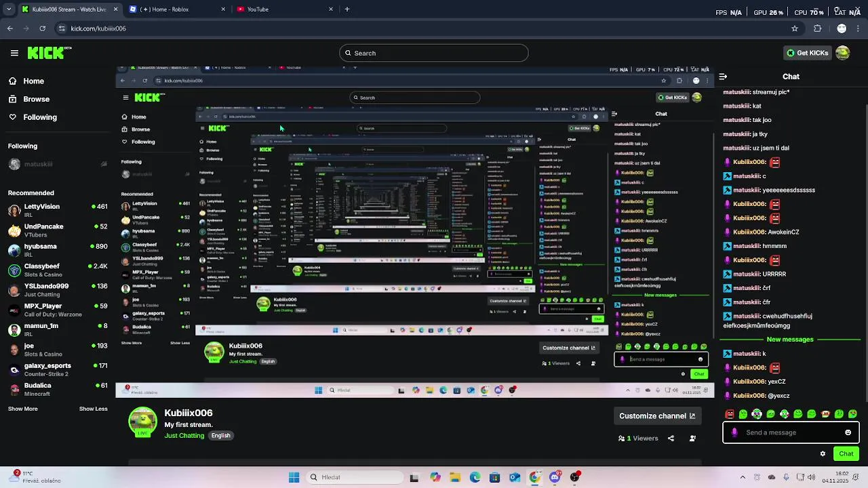Collapse recommended list with Show Less
This screenshot has height=488, width=868.
coord(94,409)
